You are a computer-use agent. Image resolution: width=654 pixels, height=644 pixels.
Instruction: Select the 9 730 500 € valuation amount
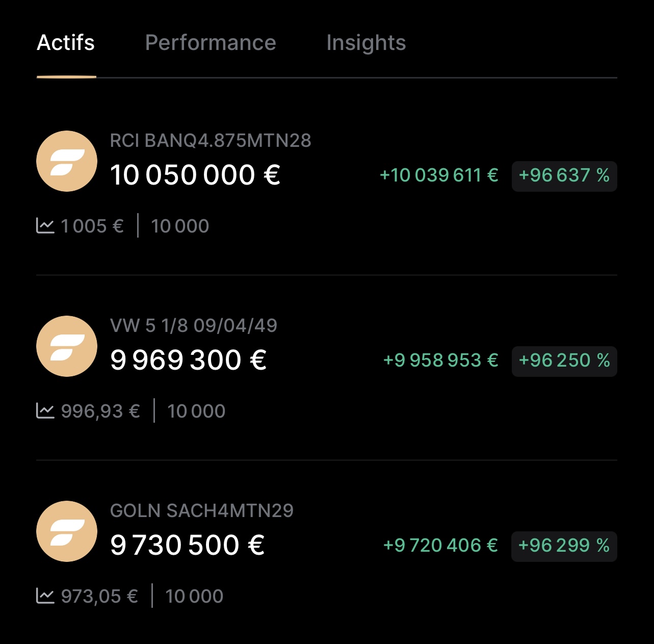[188, 545]
